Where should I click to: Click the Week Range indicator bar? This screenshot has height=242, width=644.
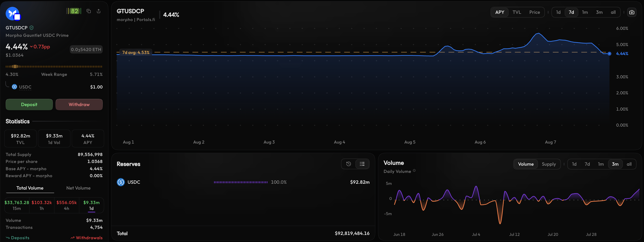coord(54,67)
